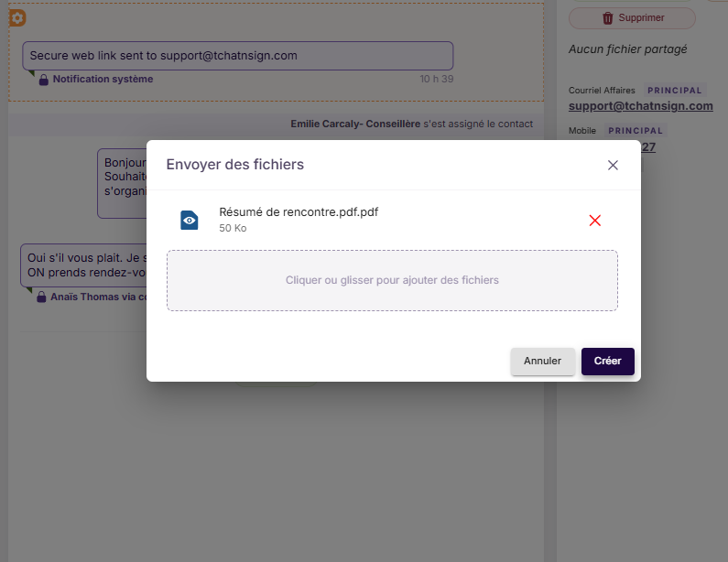728x562 pixels.
Task: Click the drop zone to add files
Action: (x=392, y=280)
